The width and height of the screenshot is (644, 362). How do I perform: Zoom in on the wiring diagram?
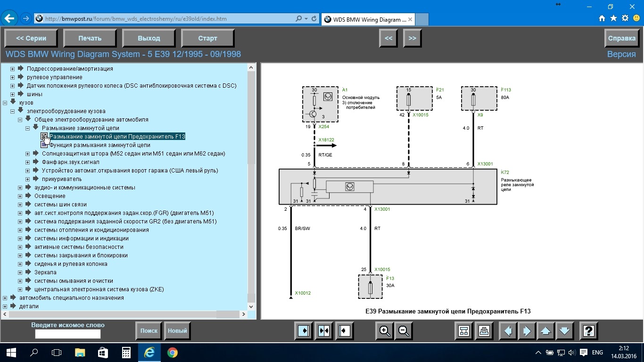pos(385,331)
